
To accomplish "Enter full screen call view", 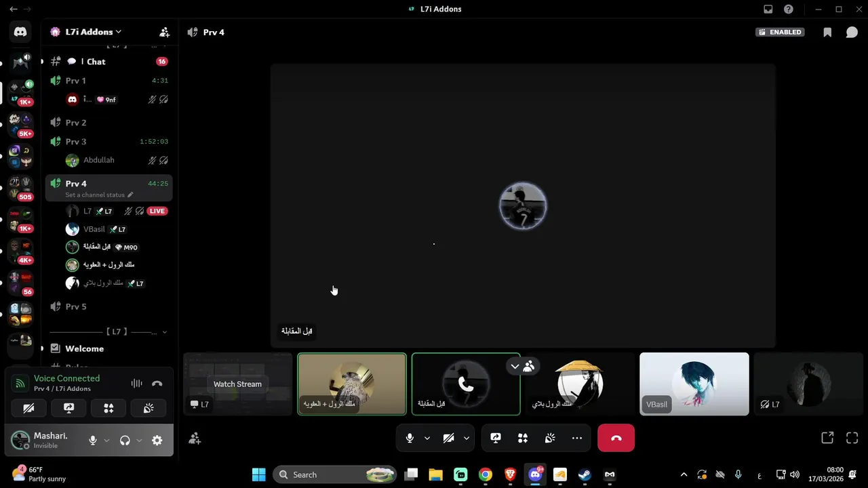I will (852, 438).
